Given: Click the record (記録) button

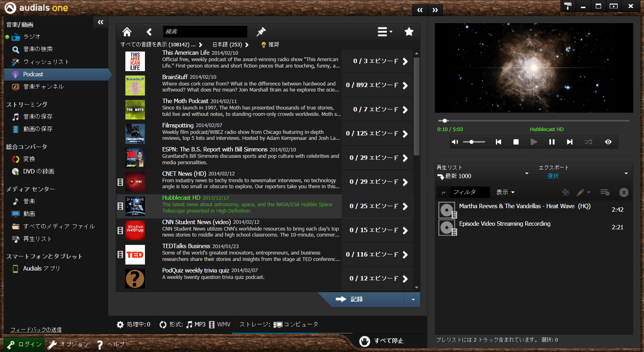Looking at the screenshot, I should (362, 299).
